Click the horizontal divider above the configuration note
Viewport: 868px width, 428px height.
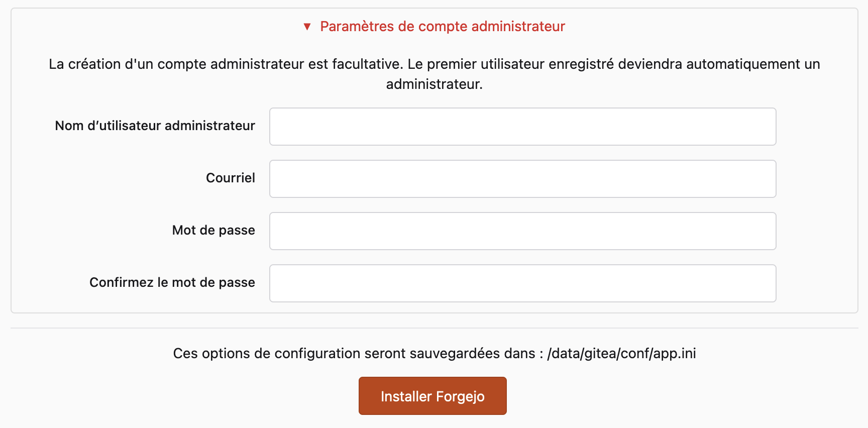coord(434,328)
